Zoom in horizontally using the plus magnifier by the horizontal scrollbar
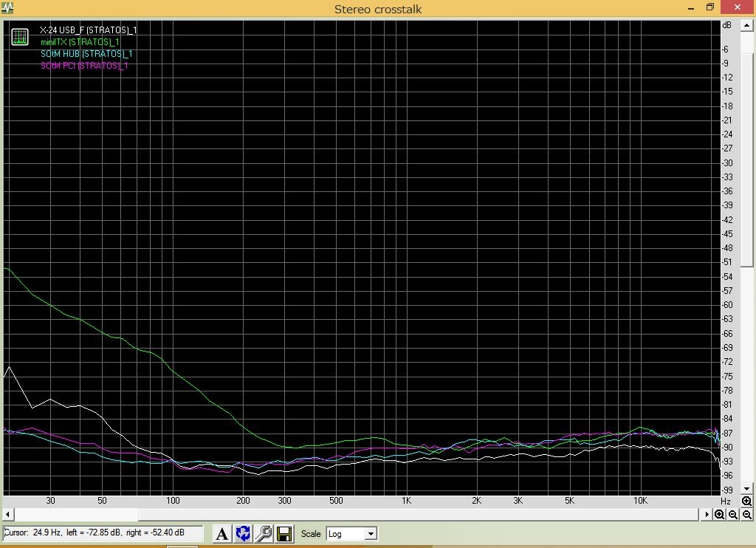Image resolution: width=756 pixels, height=548 pixels. pos(719,515)
